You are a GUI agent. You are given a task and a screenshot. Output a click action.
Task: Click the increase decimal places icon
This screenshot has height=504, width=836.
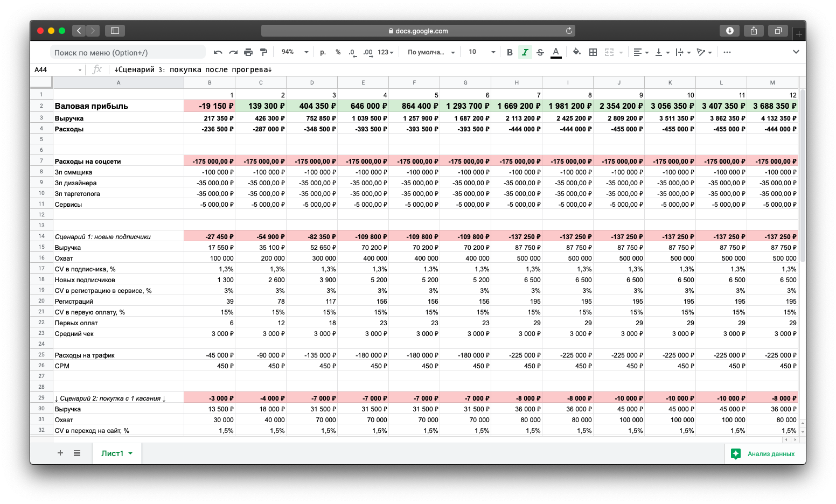click(368, 52)
